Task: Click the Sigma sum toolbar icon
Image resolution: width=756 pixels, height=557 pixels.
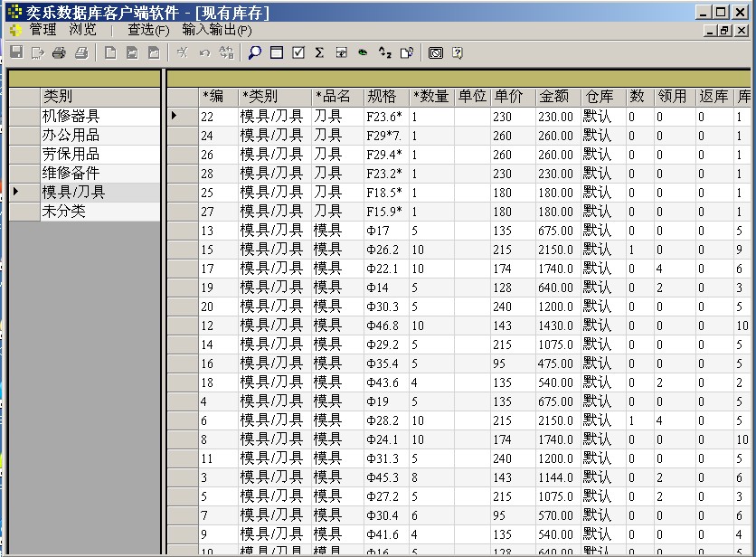Action: point(319,53)
